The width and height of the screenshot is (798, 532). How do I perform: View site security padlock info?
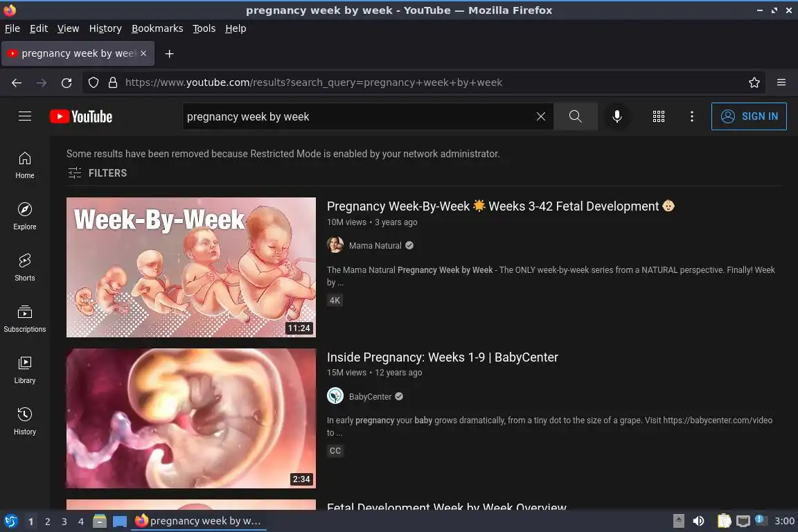[113, 82]
